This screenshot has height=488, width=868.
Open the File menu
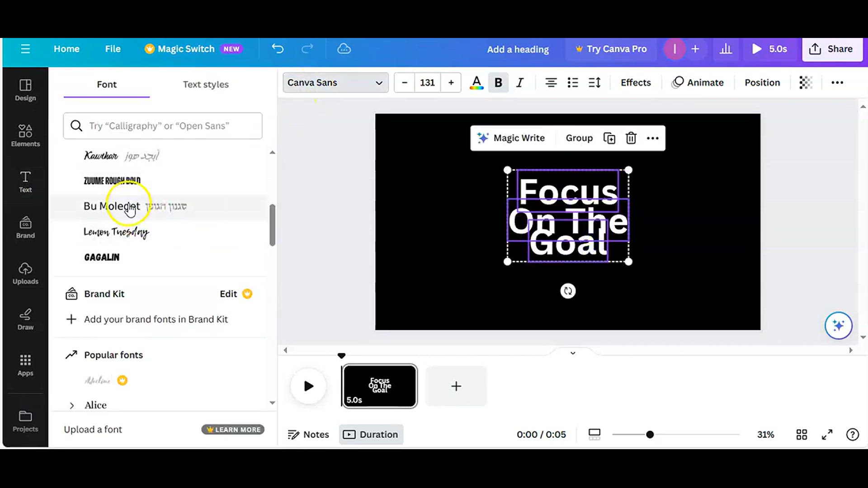(x=113, y=49)
